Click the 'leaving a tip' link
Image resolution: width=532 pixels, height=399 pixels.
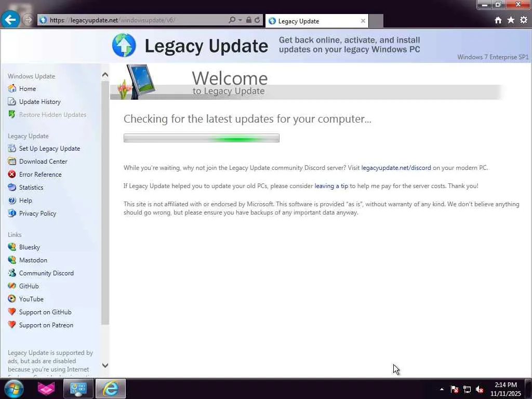pyautogui.click(x=331, y=186)
